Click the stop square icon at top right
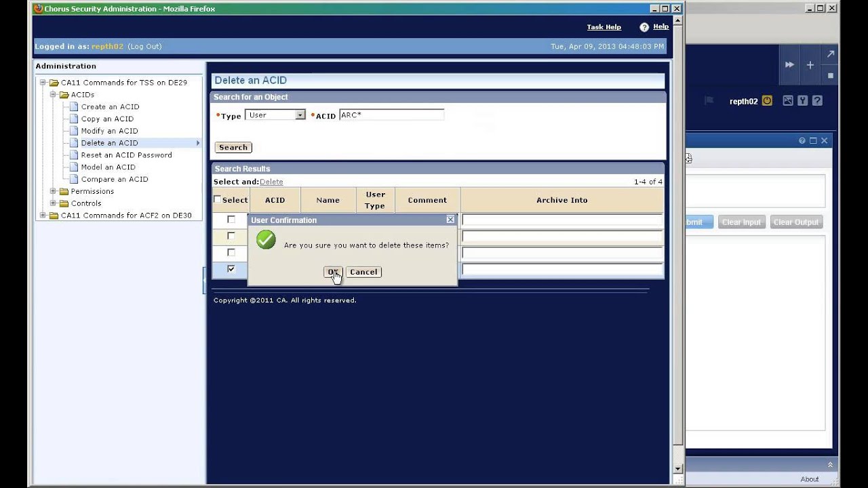Image resolution: width=868 pixels, height=488 pixels. point(831,75)
